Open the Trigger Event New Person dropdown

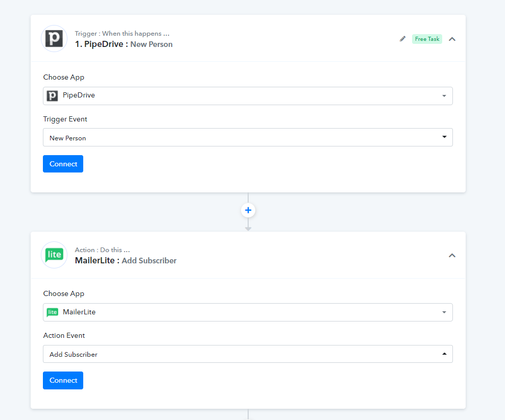pos(248,137)
